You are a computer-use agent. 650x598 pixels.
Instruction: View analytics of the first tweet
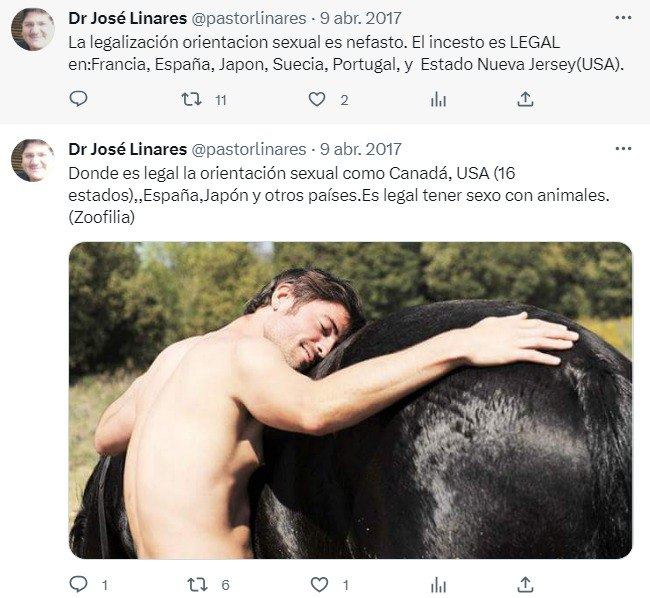point(438,99)
